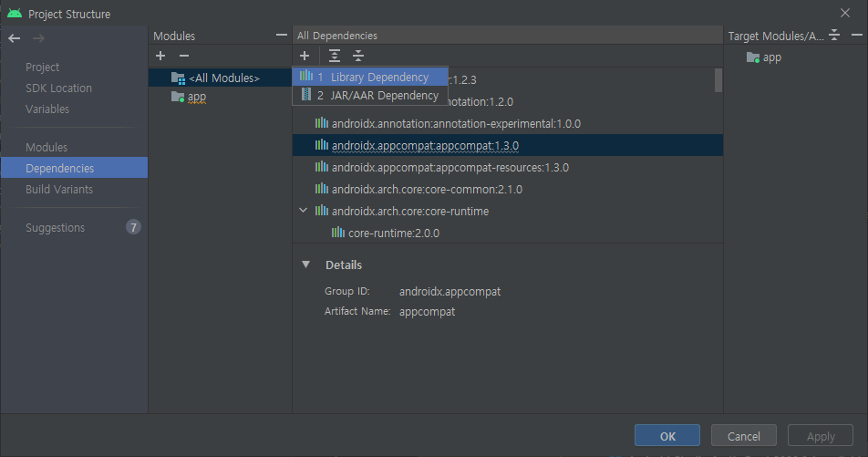Select androidx.arch.core:core-common:2.1.0 dependency

[427, 190]
